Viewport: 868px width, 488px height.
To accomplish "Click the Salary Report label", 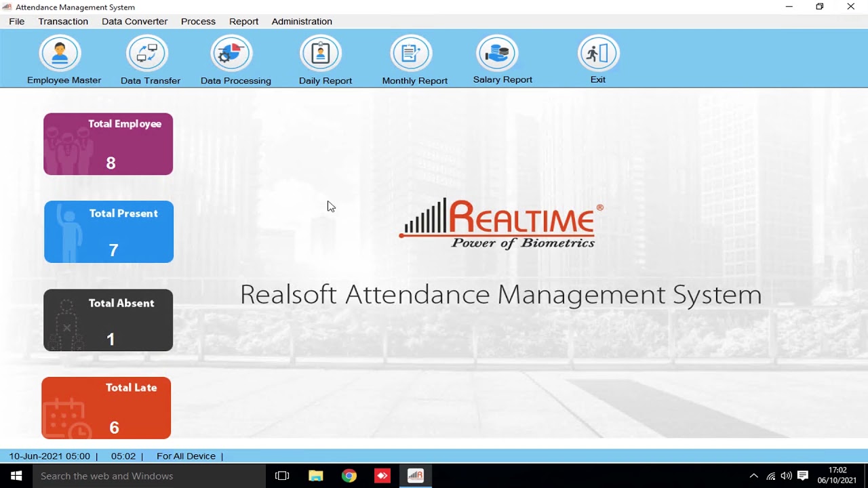I will [x=502, y=79].
